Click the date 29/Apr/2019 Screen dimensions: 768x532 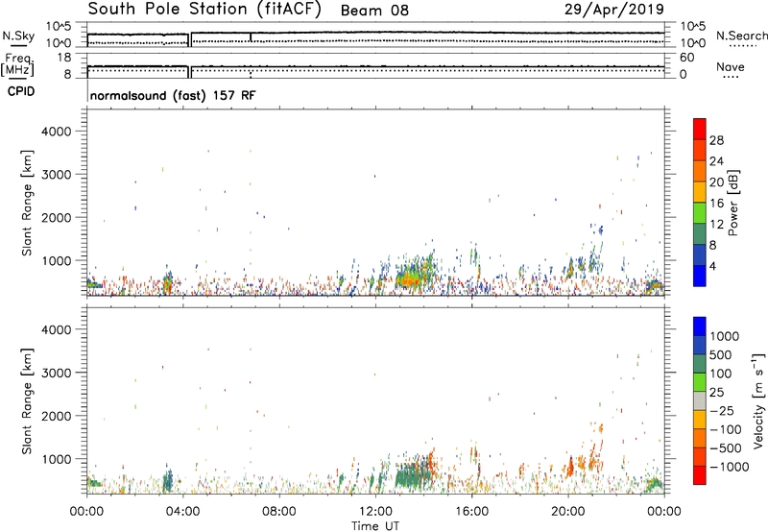click(614, 10)
